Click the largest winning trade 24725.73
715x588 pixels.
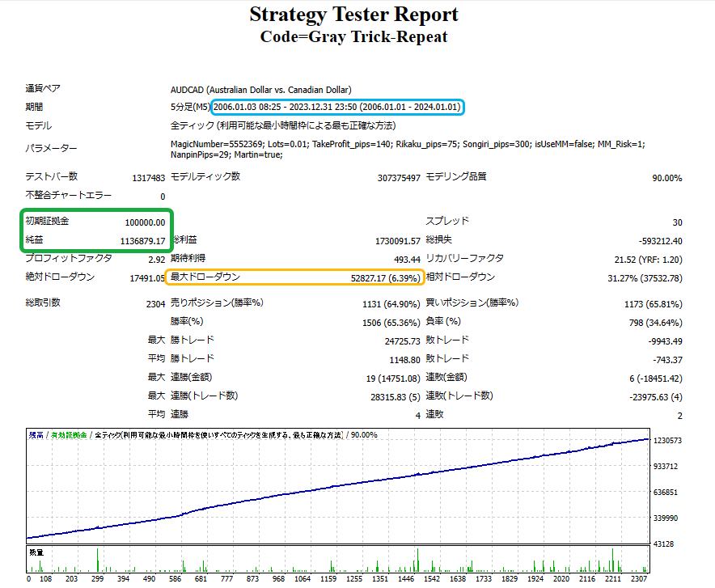[402, 341]
